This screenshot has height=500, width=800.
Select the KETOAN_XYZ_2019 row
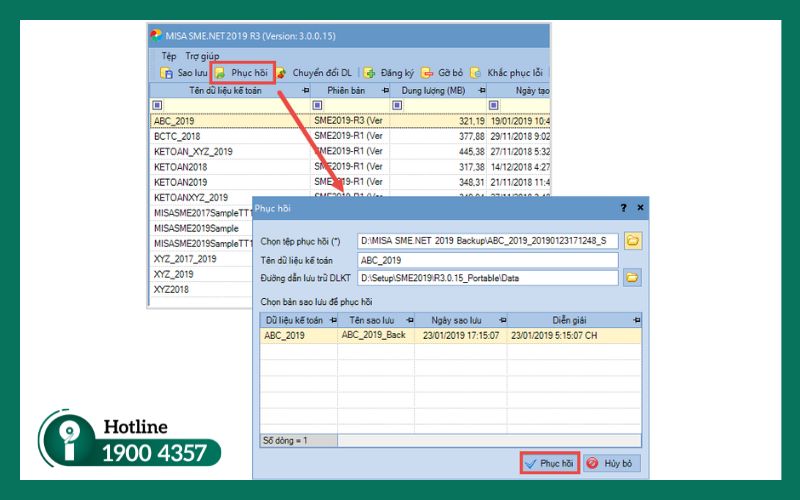[350, 152]
